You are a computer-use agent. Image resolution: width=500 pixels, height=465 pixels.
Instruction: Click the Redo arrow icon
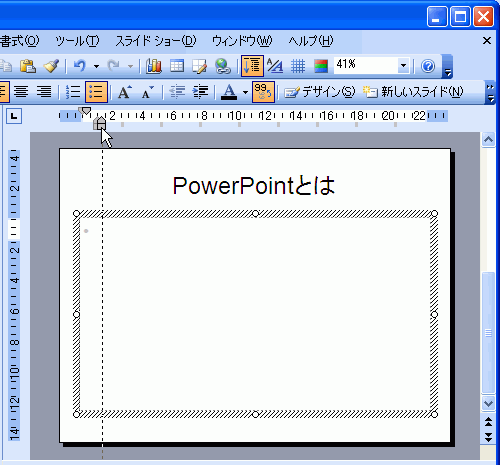click(x=114, y=66)
